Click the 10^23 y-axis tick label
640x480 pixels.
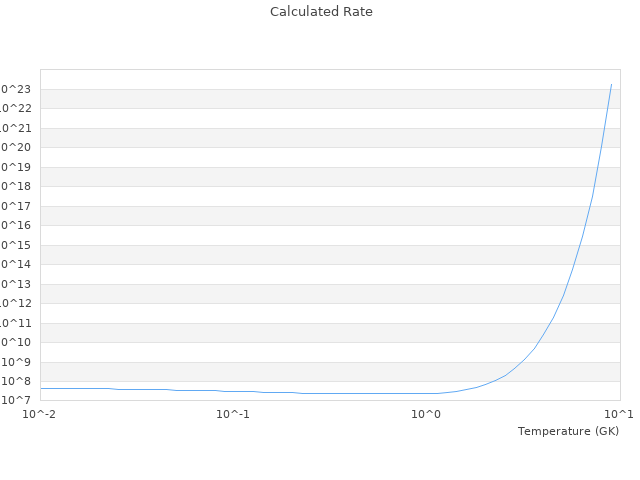click(x=17, y=89)
